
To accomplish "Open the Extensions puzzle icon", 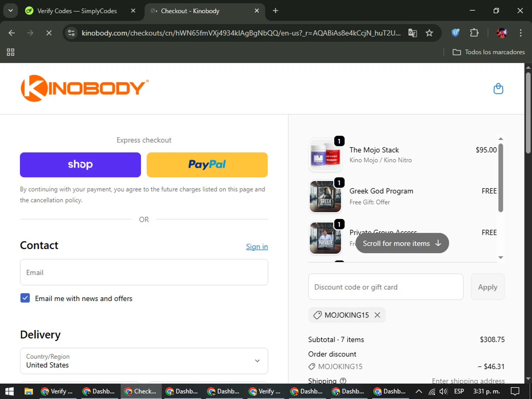I will (x=474, y=33).
